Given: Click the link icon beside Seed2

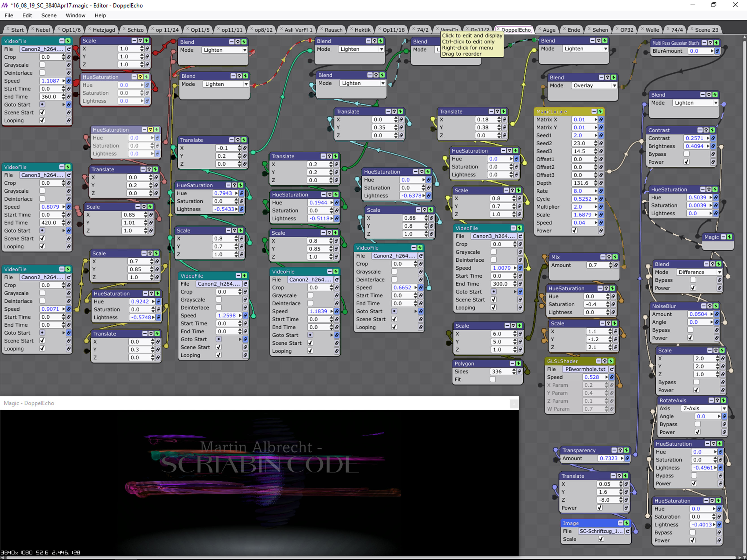Looking at the screenshot, I should coord(601,143).
